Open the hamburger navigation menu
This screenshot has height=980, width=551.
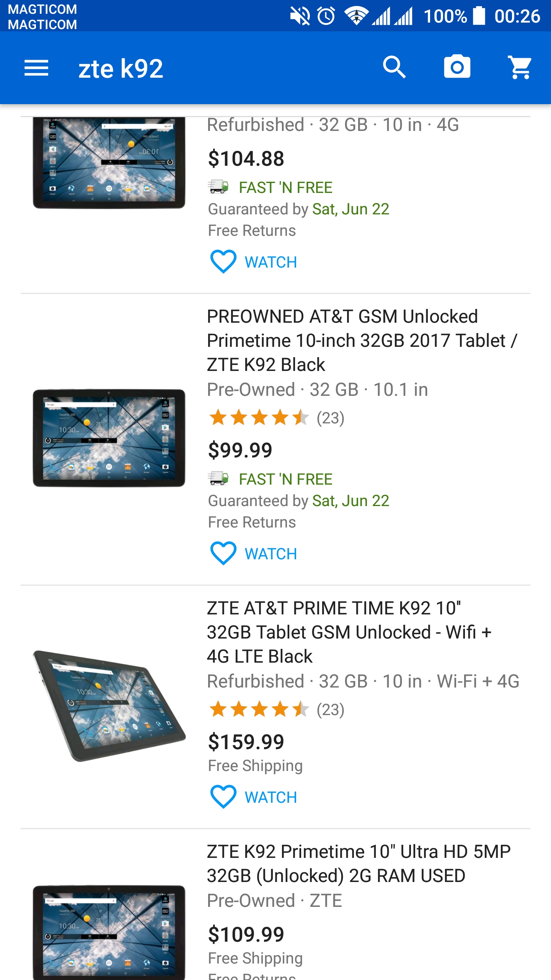(36, 68)
